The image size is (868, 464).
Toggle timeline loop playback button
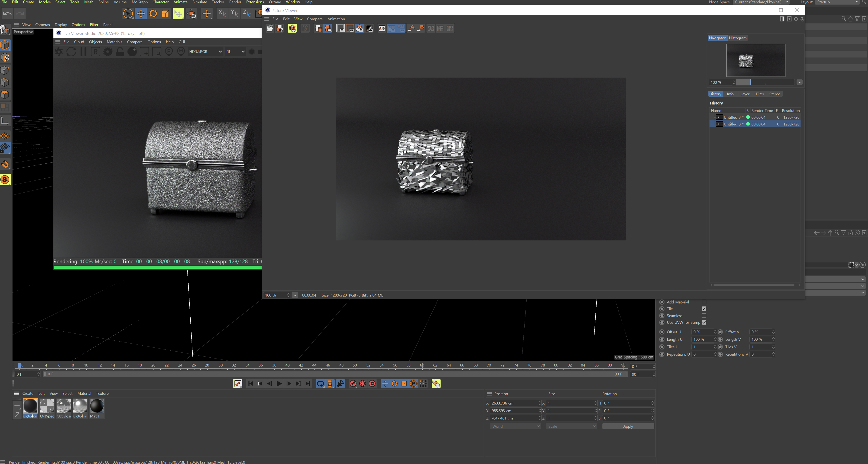click(320, 384)
